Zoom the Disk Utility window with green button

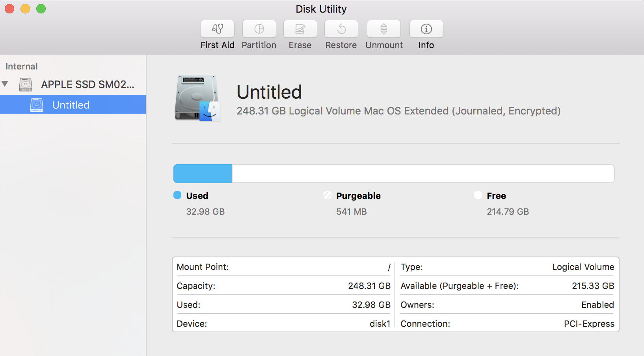41,9
